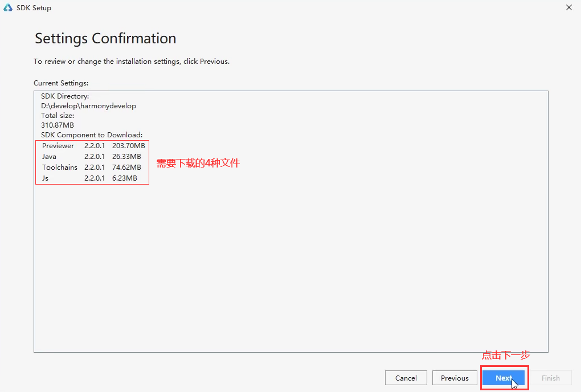Viewport: 581px width, 392px height.
Task: Cancel the SDK setup
Action: click(406, 378)
